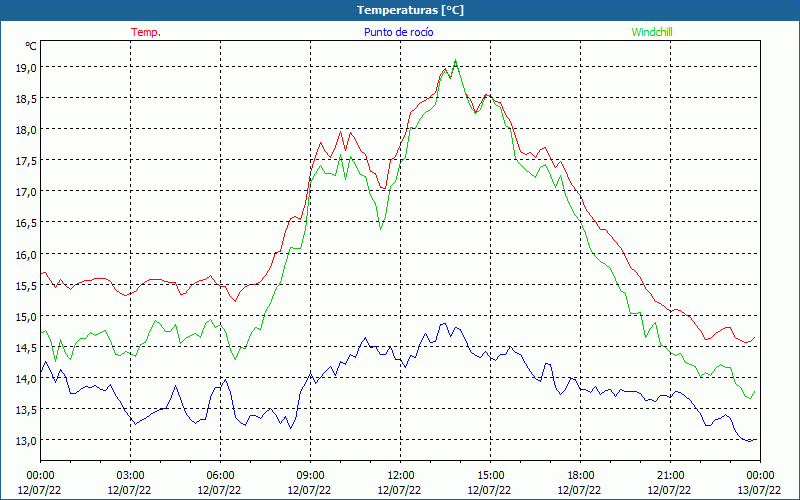The height and width of the screenshot is (500, 800).
Task: Click the 14,0 y-axis value
Action: (27, 378)
